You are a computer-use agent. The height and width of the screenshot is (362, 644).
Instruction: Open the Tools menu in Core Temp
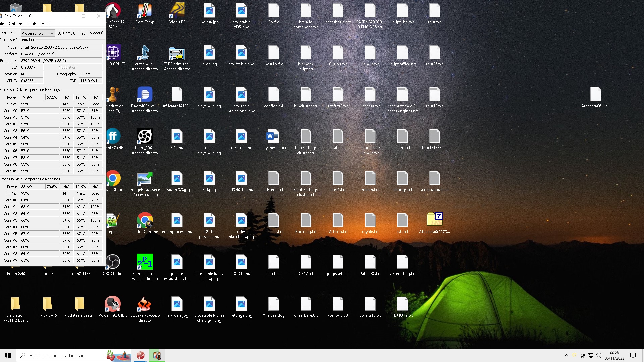click(x=32, y=24)
